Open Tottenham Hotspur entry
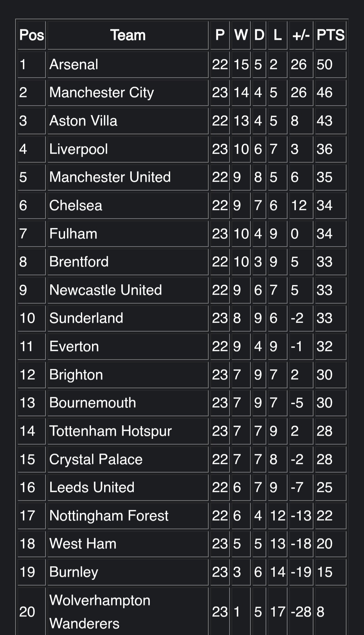 coord(111,431)
